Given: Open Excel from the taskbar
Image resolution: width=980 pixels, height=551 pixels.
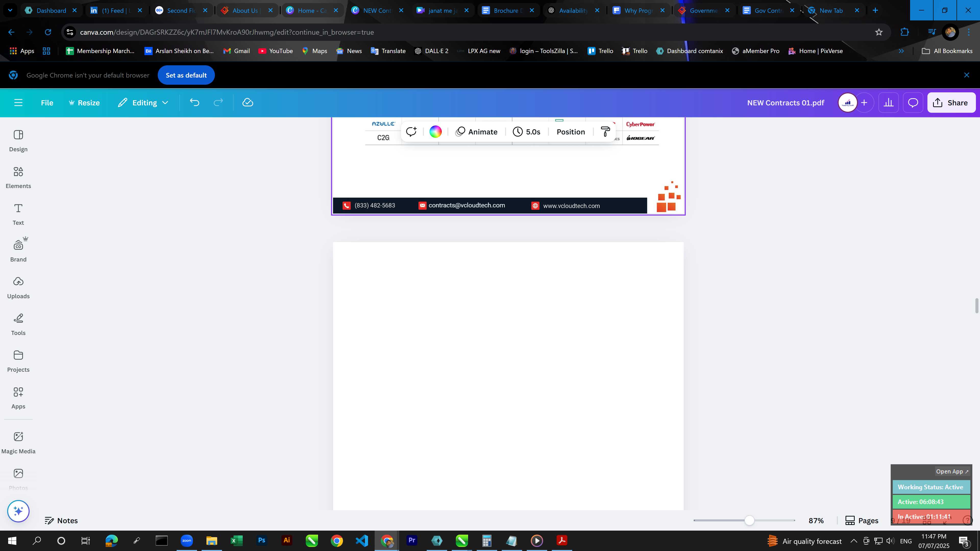Looking at the screenshot, I should [236, 541].
